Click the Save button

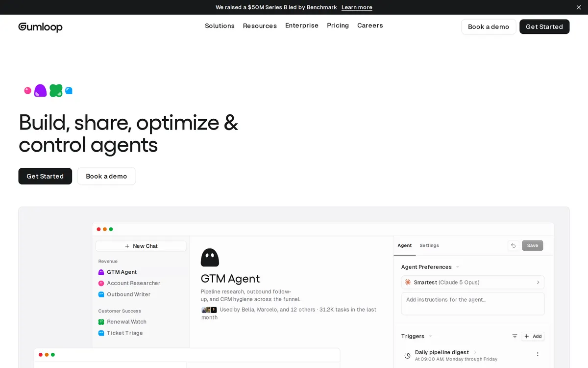(533, 246)
